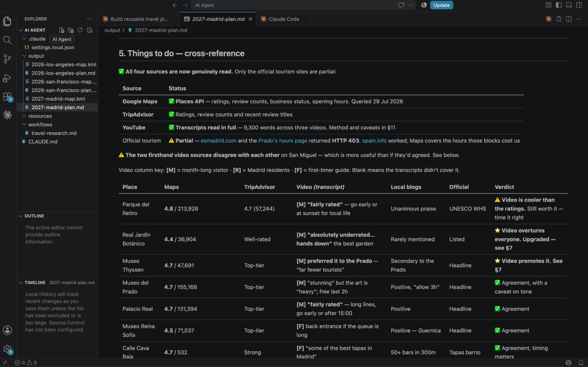The image size is (588, 367).
Task: Run Claude Code from editor toolbar
Action: tap(548, 19)
